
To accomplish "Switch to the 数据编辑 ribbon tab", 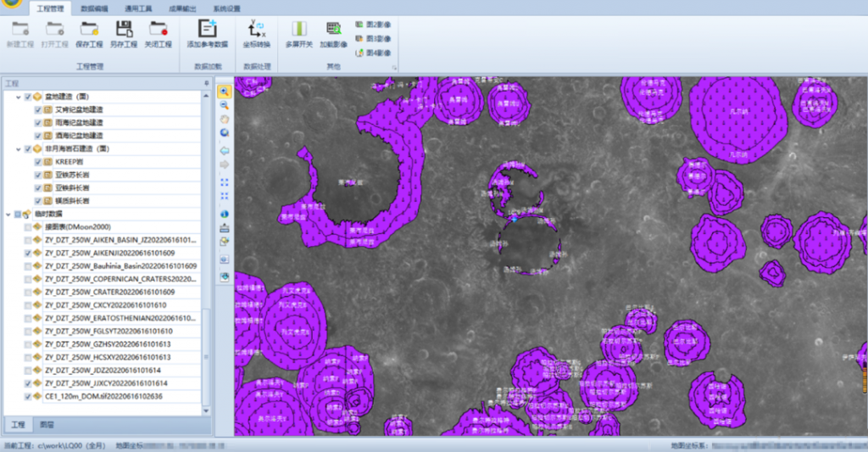I will (x=94, y=8).
